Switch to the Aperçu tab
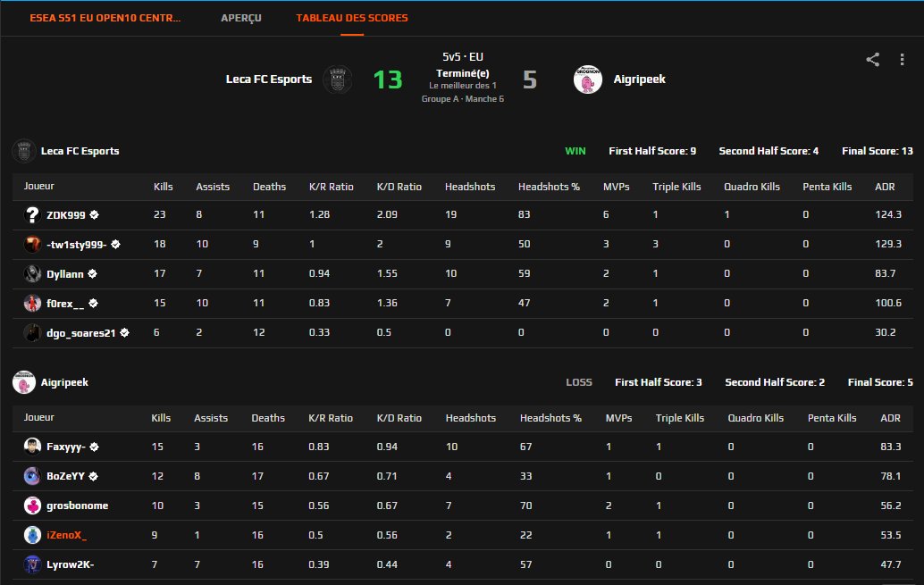 [x=241, y=18]
